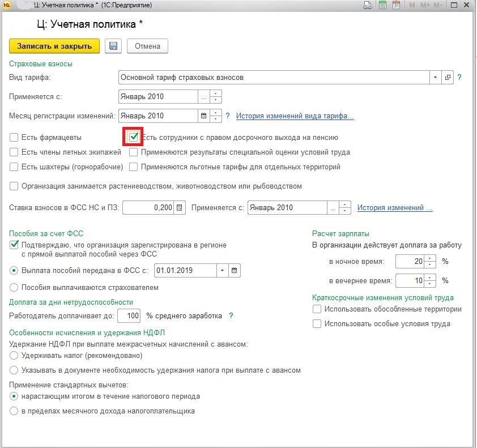
Task: Check Использовать особые условия труда box
Action: tap(317, 323)
